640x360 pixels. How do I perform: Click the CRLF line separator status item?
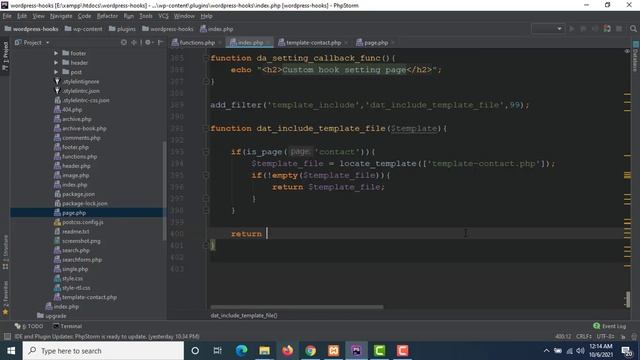click(584, 337)
